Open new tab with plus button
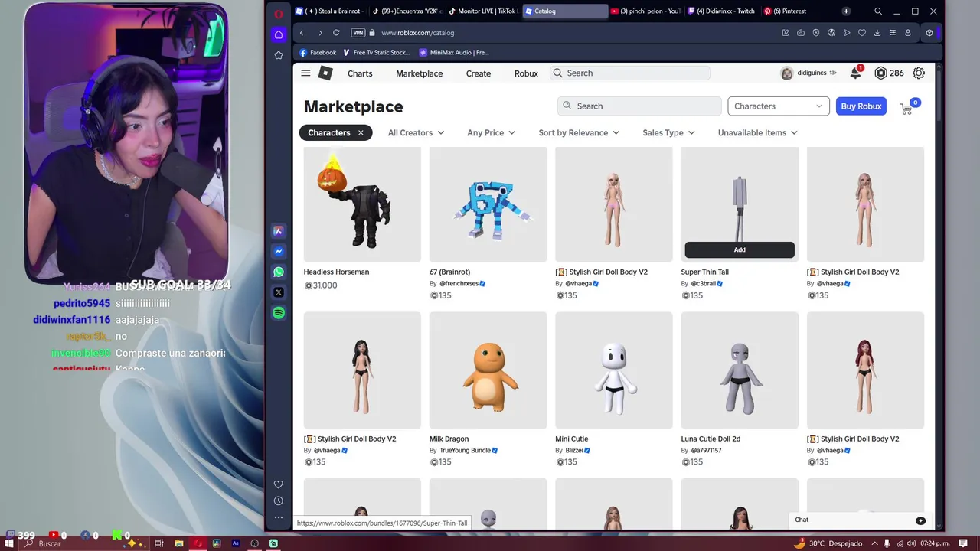980x551 pixels. pos(846,11)
